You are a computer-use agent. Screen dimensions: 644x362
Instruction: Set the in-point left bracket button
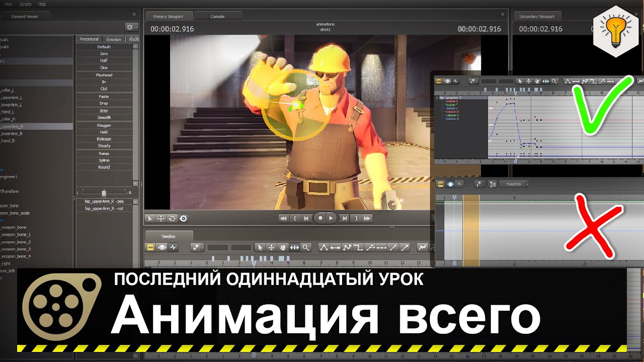tap(295, 218)
